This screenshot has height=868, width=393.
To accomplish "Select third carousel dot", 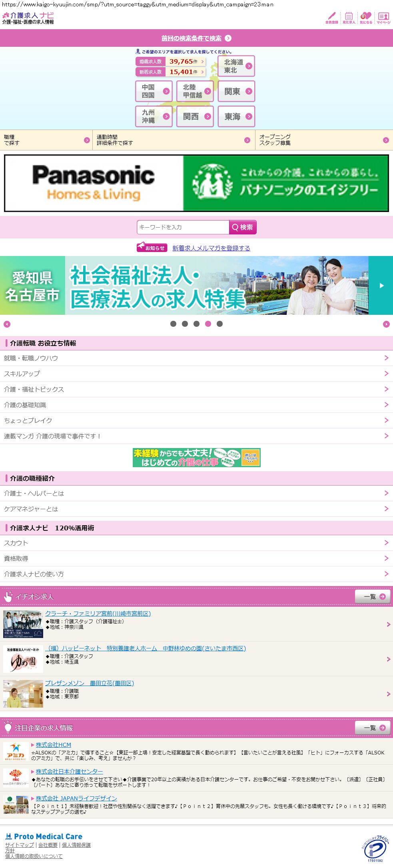I will [196, 324].
